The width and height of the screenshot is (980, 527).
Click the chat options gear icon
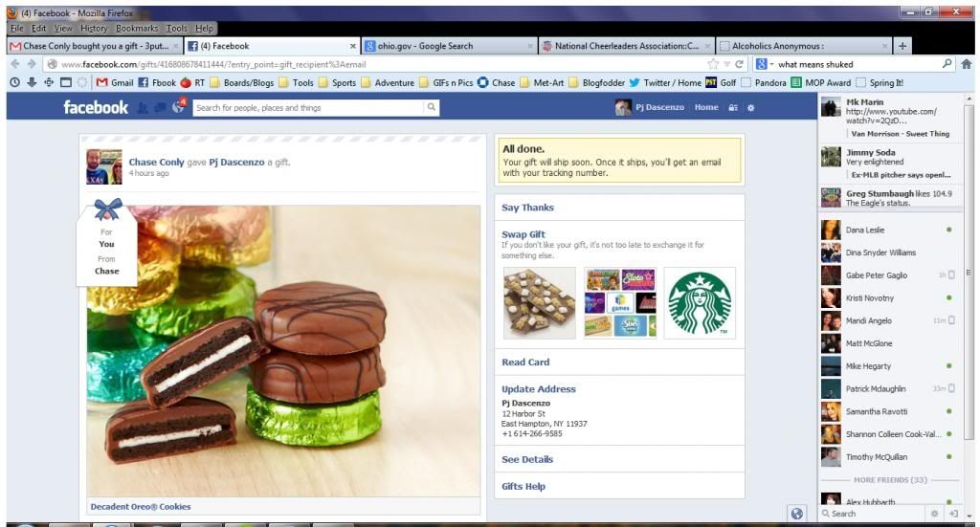pos(935,514)
